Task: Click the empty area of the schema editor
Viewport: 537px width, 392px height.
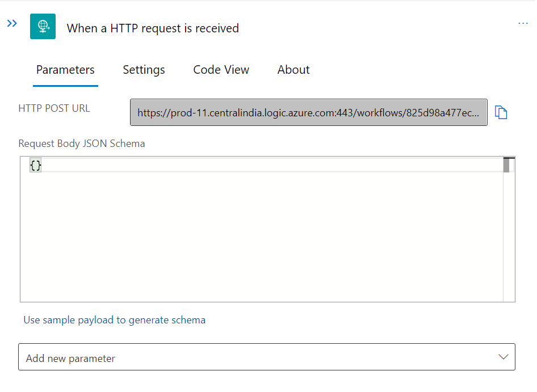Action: click(x=261, y=244)
